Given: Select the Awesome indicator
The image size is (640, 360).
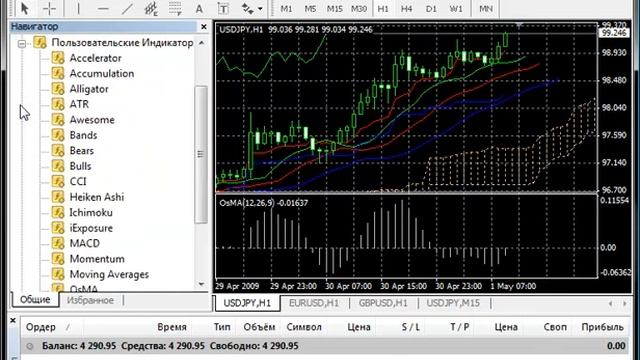Looking at the screenshot, I should (92, 120).
